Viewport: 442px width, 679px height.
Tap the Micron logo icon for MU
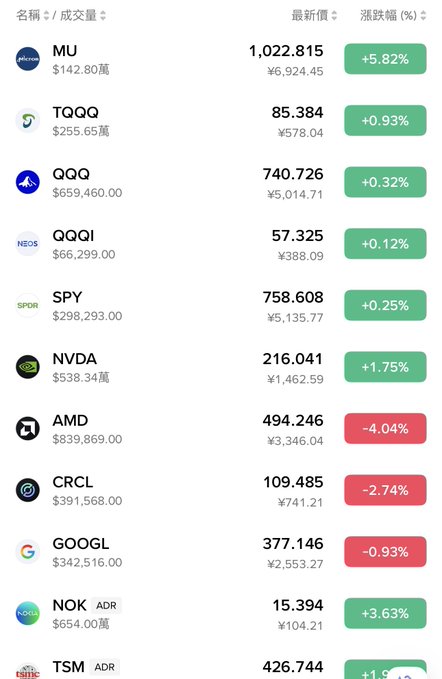tap(28, 59)
